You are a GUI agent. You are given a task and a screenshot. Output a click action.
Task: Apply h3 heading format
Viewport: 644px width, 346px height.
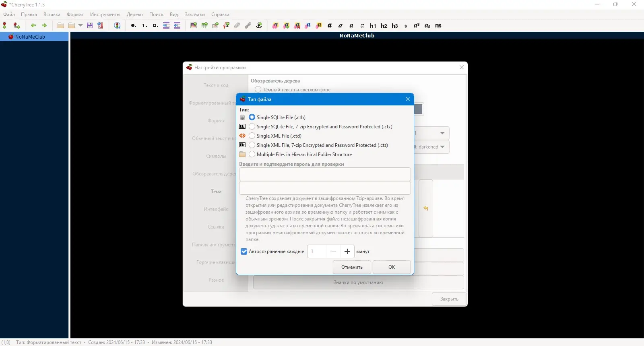(395, 25)
